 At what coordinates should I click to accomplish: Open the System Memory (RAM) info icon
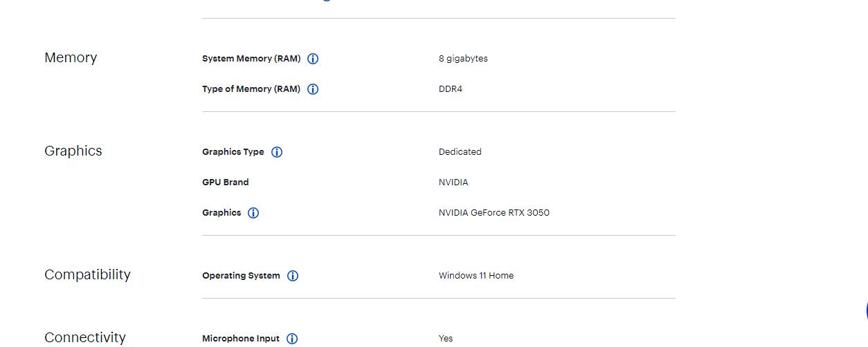[x=313, y=59]
